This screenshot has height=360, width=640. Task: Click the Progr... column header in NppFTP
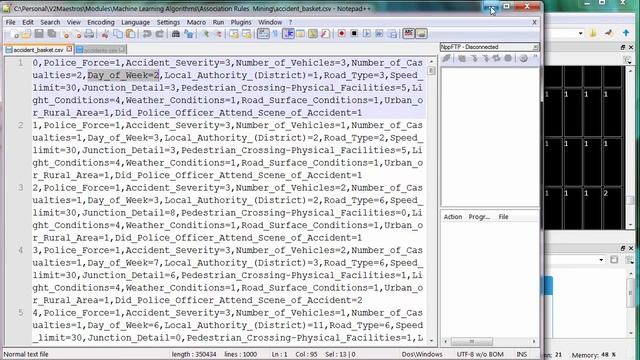(479, 217)
